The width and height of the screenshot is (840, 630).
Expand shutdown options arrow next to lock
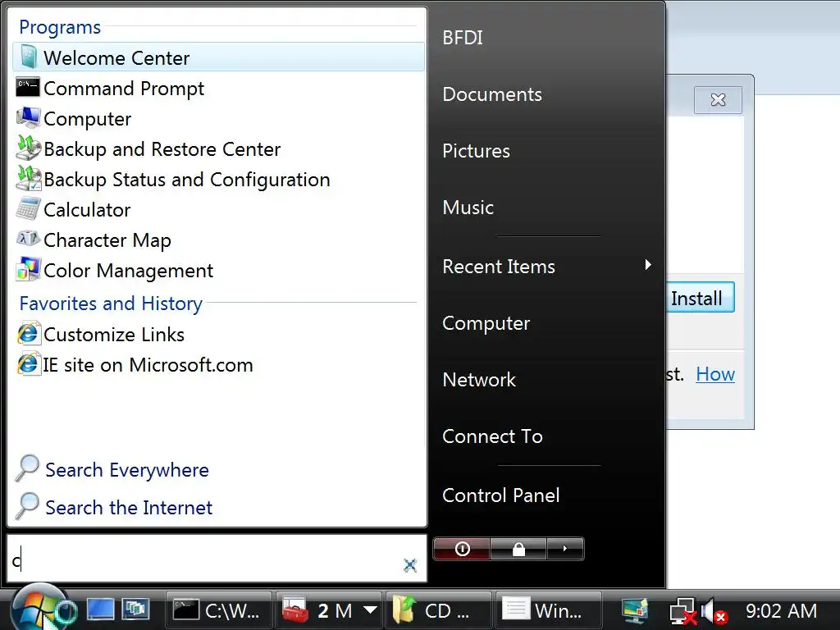[x=564, y=549]
